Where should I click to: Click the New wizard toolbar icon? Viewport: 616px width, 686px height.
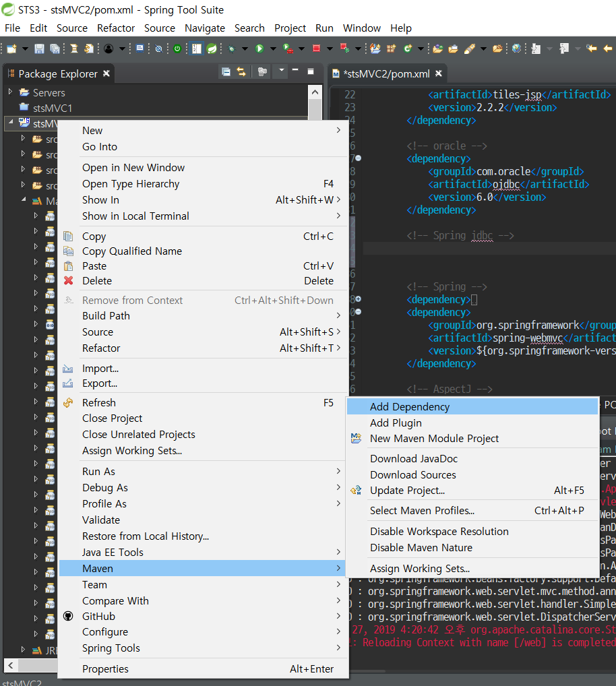11,49
